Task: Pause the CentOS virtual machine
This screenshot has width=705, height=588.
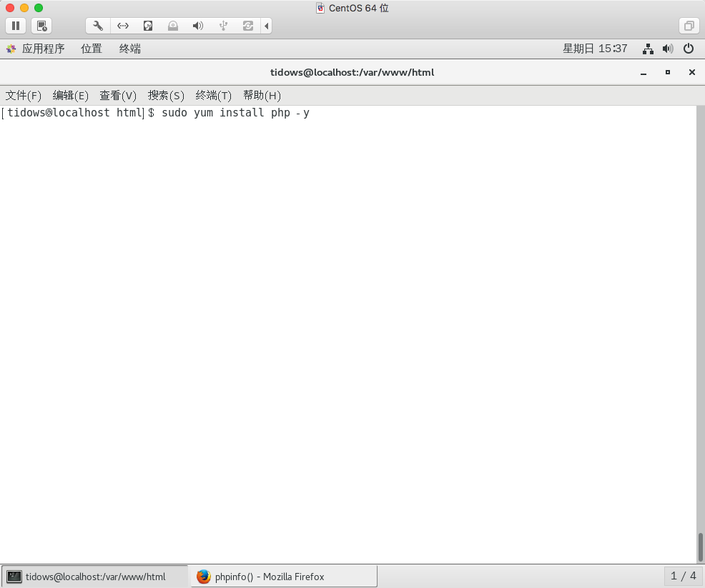Action: point(16,26)
